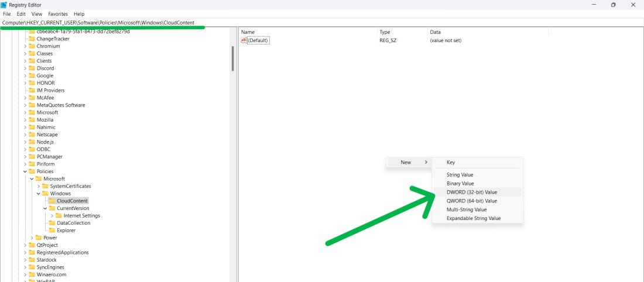The height and width of the screenshot is (282, 644).
Task: Expand the Chromium key
Action: click(25, 46)
